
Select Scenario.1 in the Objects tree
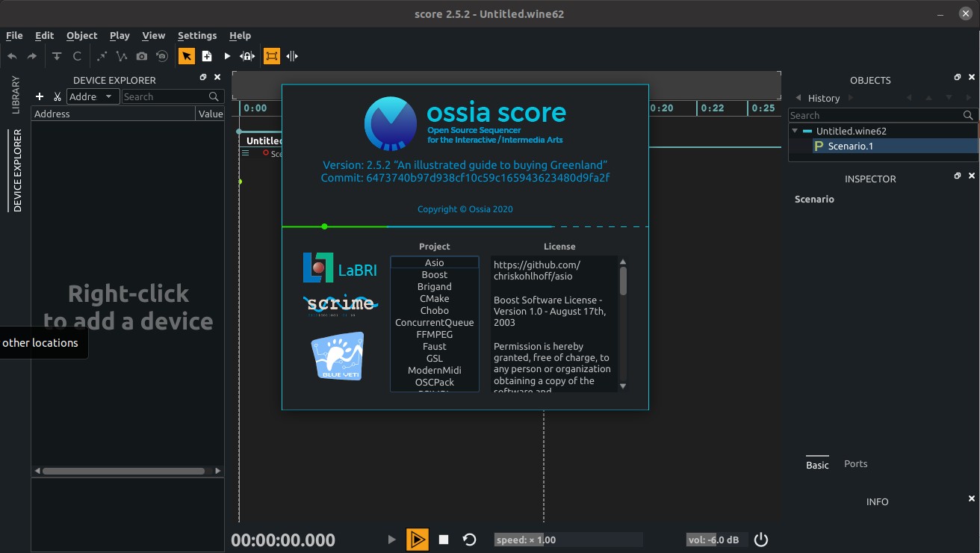point(851,146)
